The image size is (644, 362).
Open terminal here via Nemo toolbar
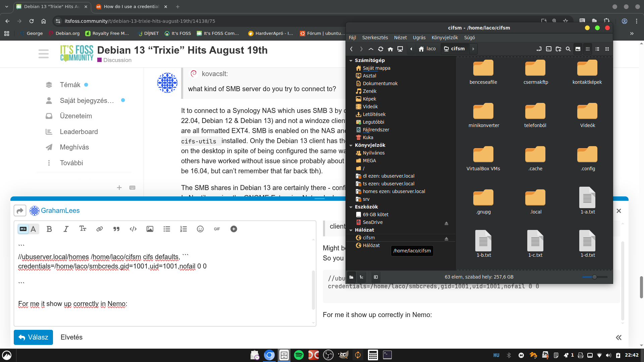548,49
